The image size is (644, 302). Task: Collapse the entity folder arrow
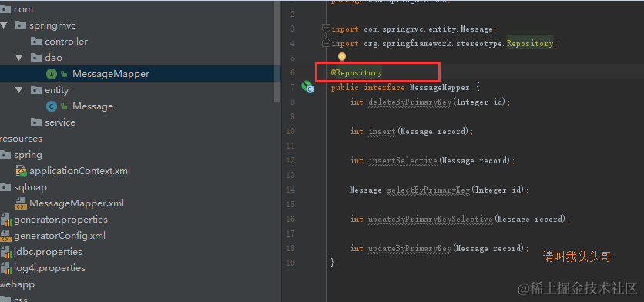coord(19,90)
